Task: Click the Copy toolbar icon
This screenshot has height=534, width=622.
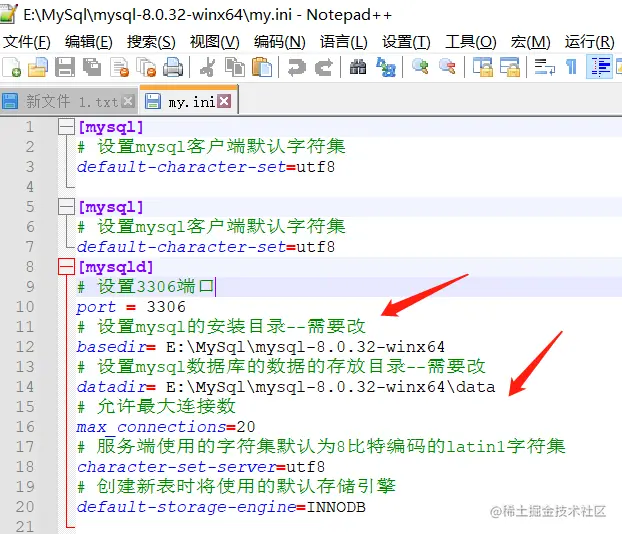Action: pos(235,67)
